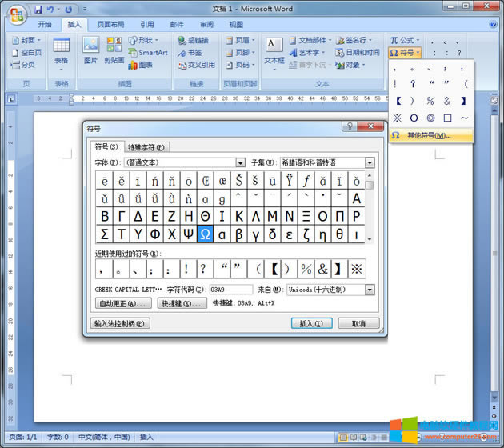This screenshot has width=504, height=448.
Task: Select the Greek letter Ψ in symbol grid
Action: (x=188, y=234)
